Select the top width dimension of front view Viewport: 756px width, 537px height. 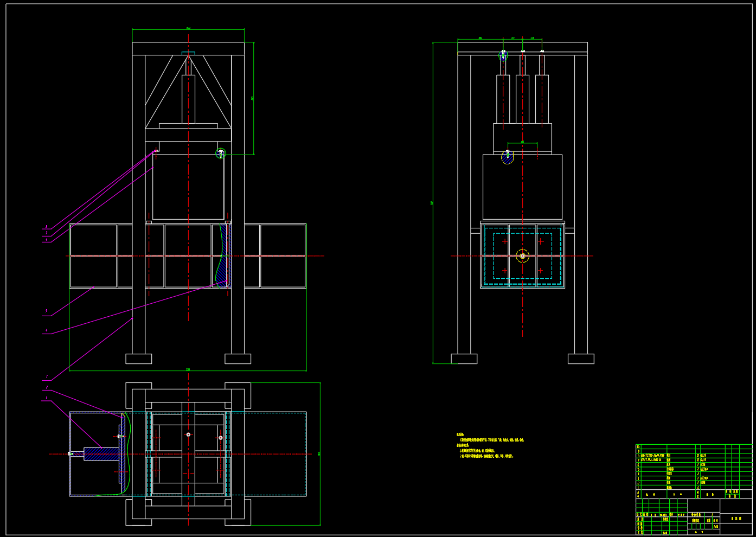pyautogui.click(x=188, y=29)
